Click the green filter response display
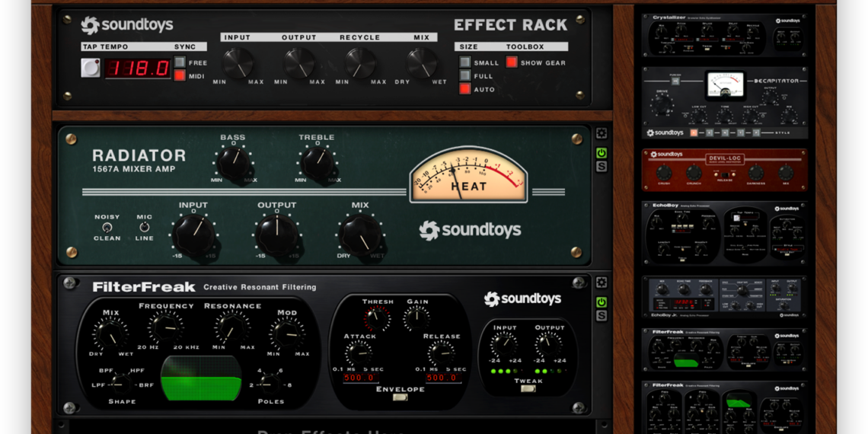The width and height of the screenshot is (868, 434). click(x=202, y=378)
